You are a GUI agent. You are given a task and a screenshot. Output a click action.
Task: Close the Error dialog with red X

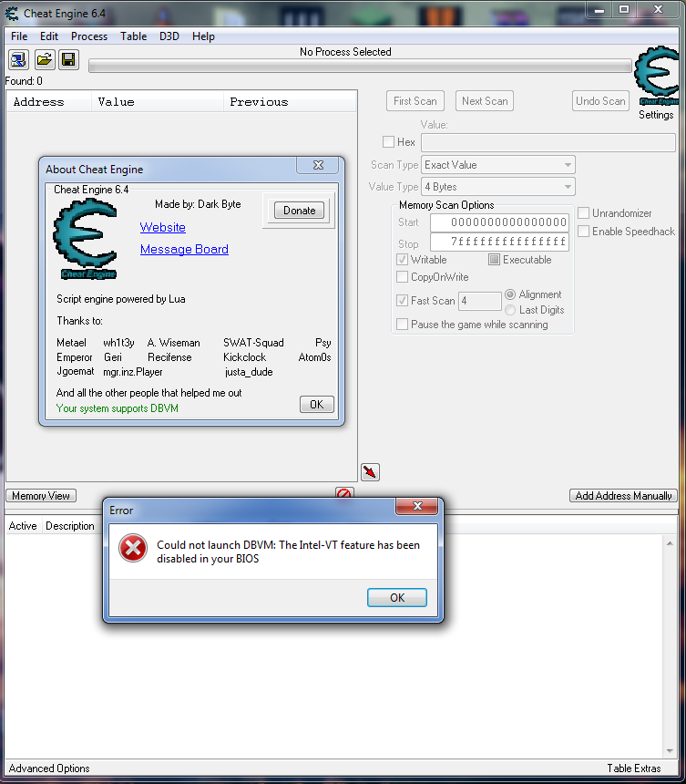417,506
